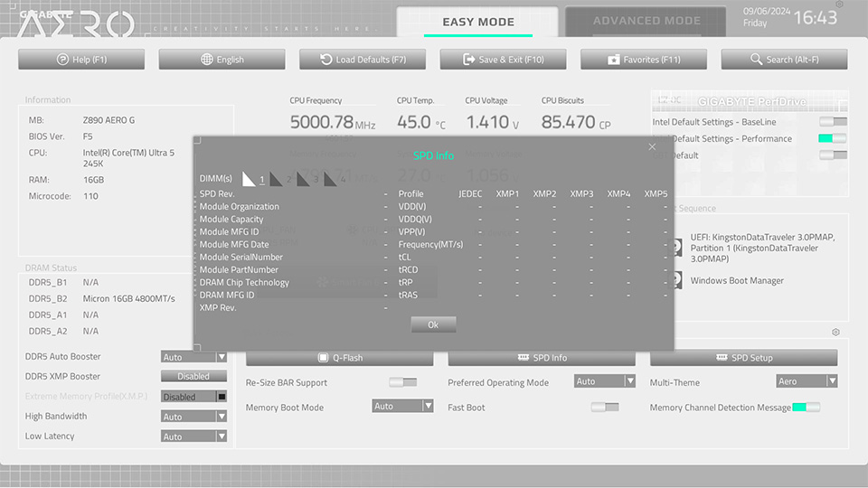Confirm SPD Info with Ok button
Viewport: 868px width, 488px height.
(x=433, y=324)
